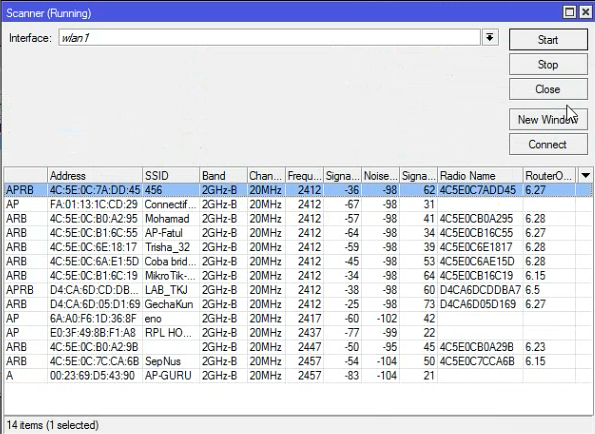The width and height of the screenshot is (595, 434).
Task: Select address D4:CA:6D:05:D1:69
Action: 95,304
